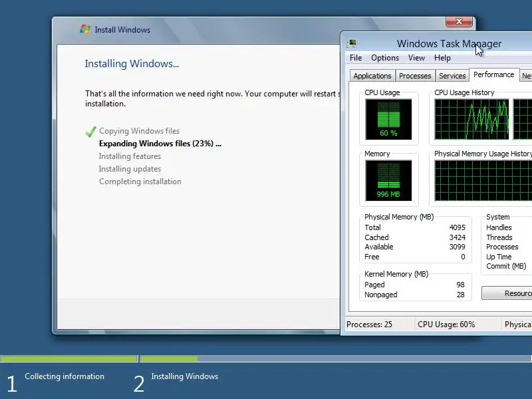The height and width of the screenshot is (399, 532).
Task: Click 'Completing installation' step text
Action: [x=140, y=181]
